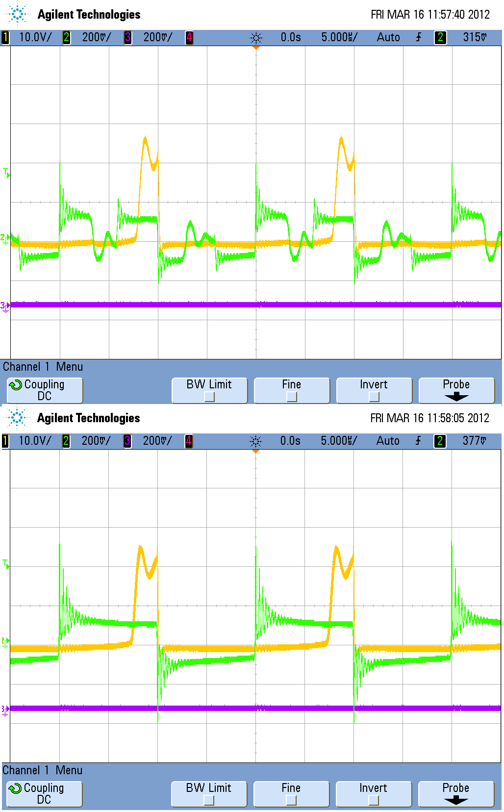Screen dimensions: 504x812
Task: Select channel 2 indicator in bottom scope header
Action: (66, 441)
